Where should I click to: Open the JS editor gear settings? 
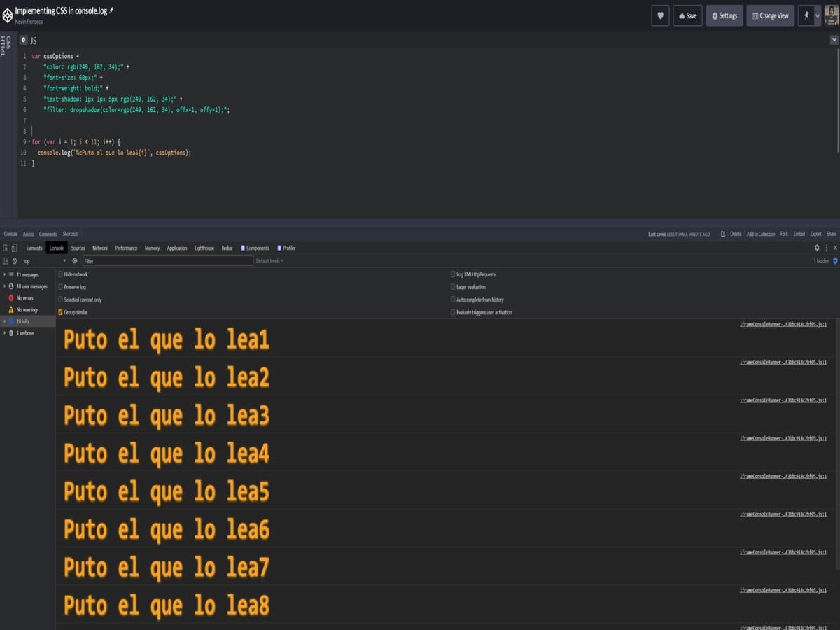(23, 41)
